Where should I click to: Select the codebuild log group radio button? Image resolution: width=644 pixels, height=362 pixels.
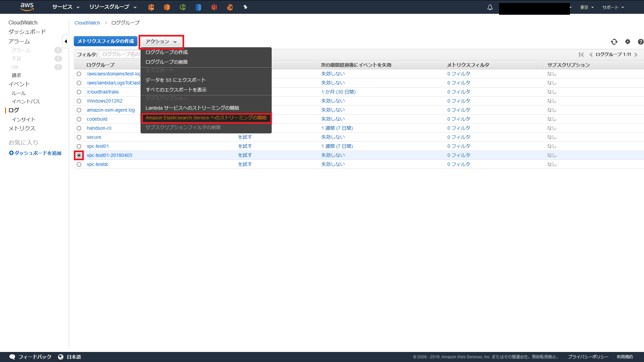point(79,119)
